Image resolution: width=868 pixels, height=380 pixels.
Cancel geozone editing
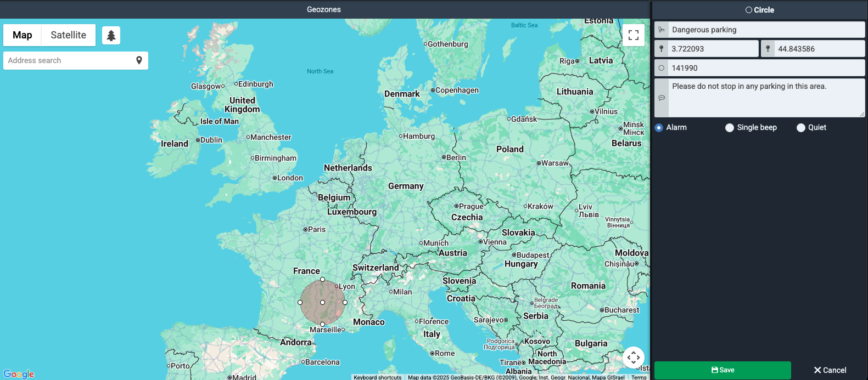coord(830,370)
